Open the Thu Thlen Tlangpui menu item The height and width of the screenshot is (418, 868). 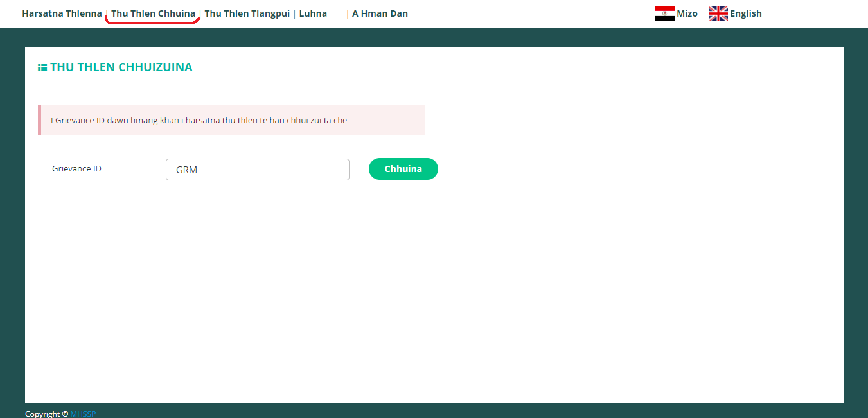point(247,13)
